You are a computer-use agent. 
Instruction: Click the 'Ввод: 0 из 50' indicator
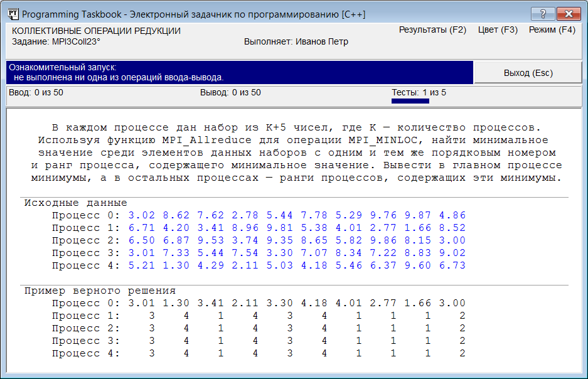coord(36,93)
